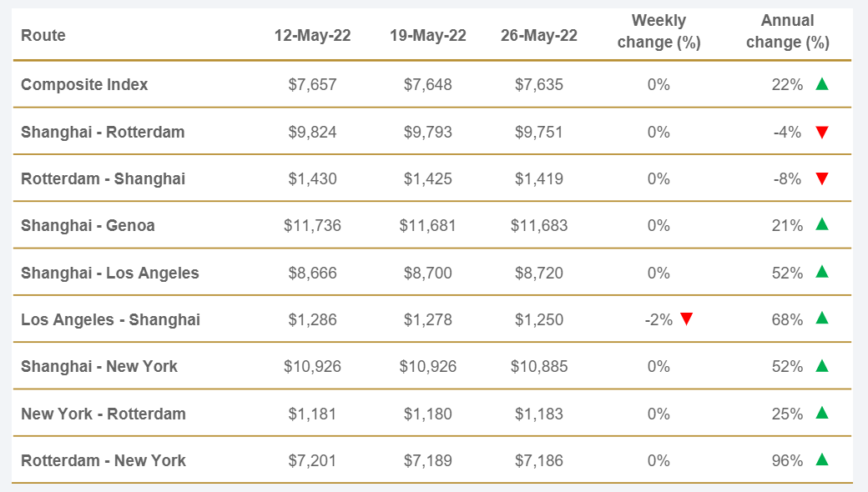Click green up arrow for Rotterdam - New York

point(822,459)
